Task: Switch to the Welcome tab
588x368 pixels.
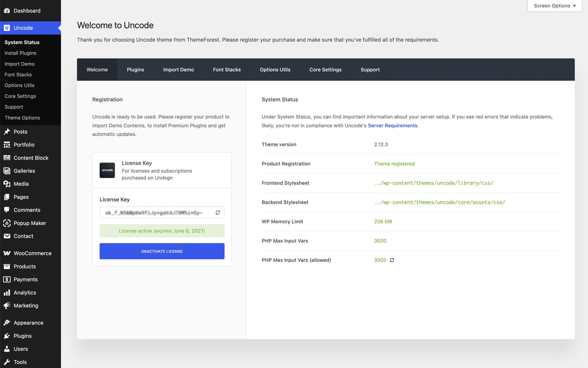Action: (97, 70)
